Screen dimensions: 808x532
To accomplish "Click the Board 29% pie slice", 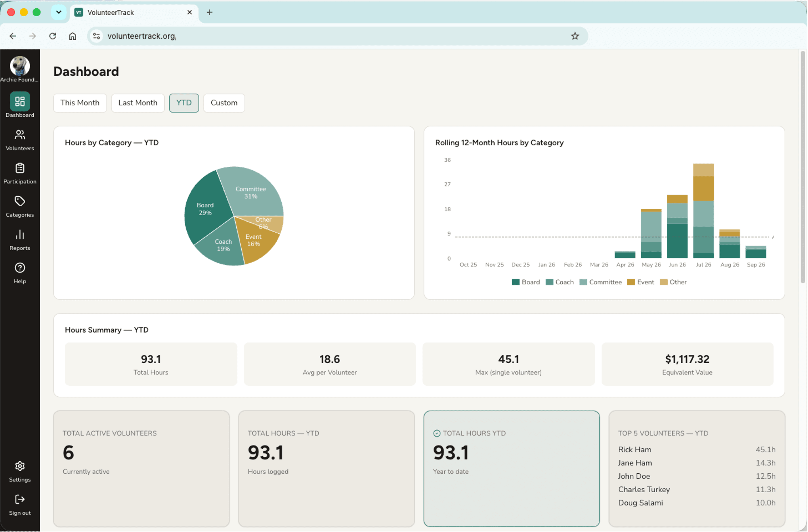I will pyautogui.click(x=205, y=209).
